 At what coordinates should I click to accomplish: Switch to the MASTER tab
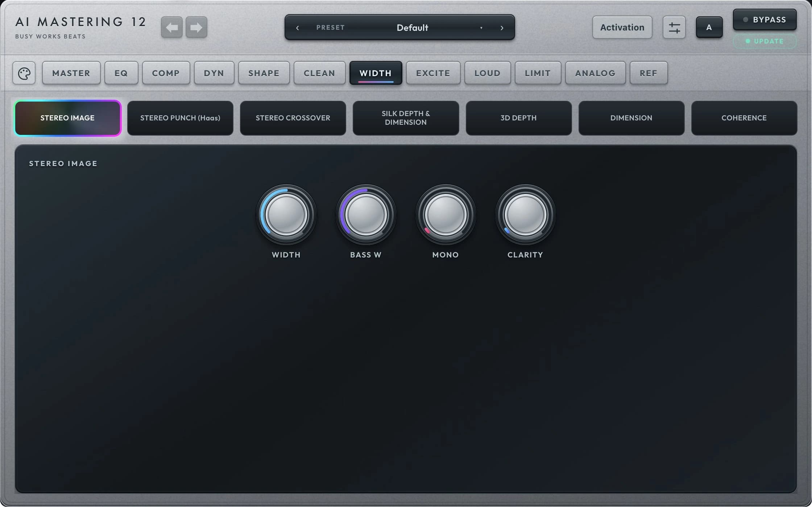click(71, 73)
